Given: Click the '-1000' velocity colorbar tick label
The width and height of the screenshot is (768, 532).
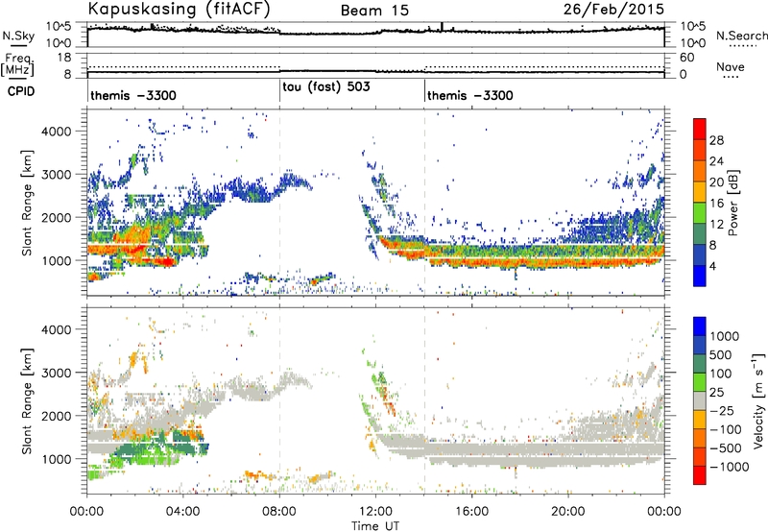Looking at the screenshot, I should click(730, 467).
